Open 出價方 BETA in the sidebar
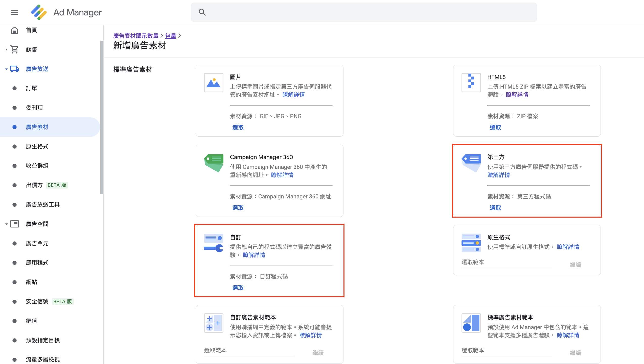This screenshot has width=644, height=364. (x=50, y=185)
